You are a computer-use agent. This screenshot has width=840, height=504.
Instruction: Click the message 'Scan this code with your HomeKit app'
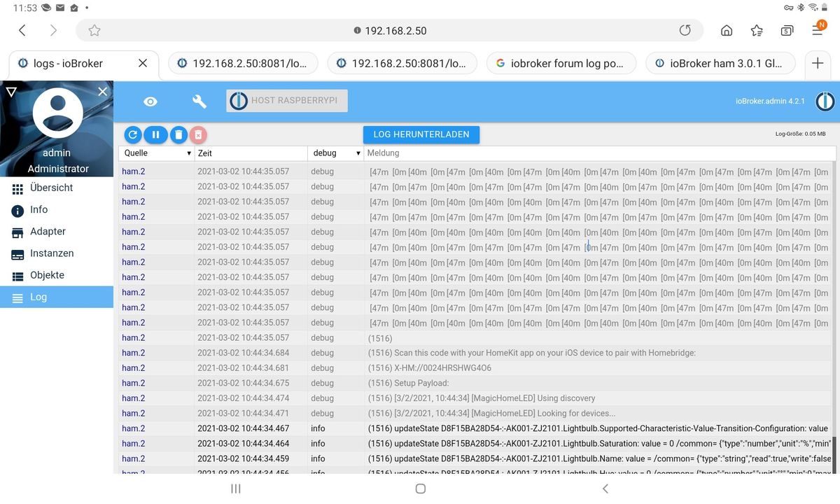[532, 353]
